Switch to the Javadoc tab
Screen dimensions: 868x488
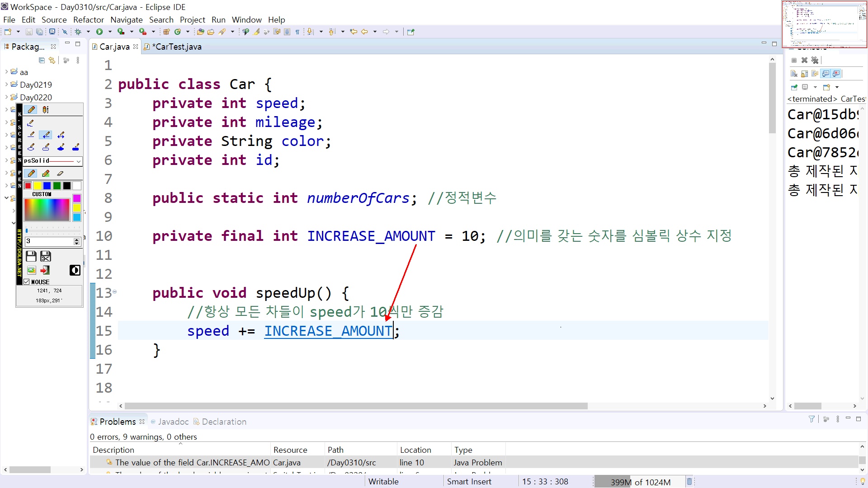[x=173, y=422]
